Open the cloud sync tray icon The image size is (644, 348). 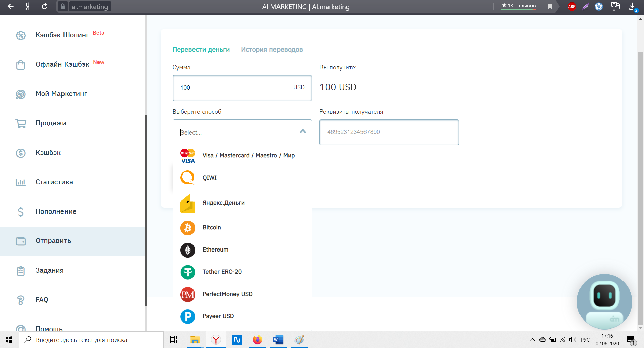(x=543, y=340)
